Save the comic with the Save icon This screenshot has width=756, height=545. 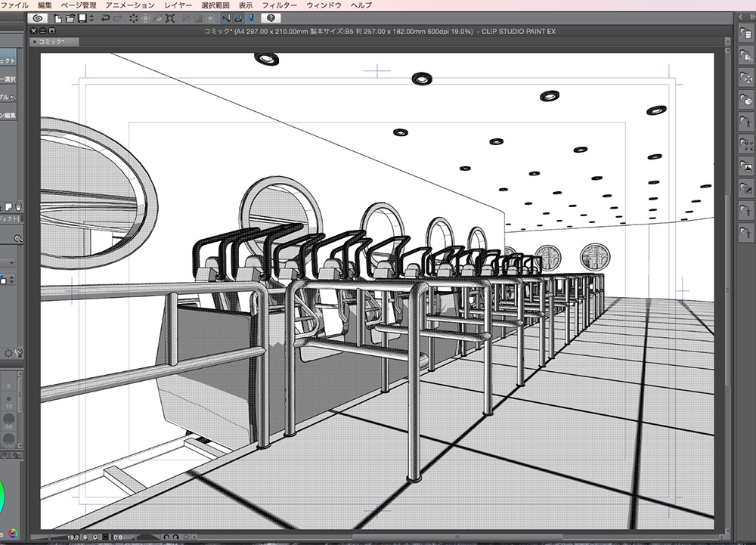click(82, 18)
